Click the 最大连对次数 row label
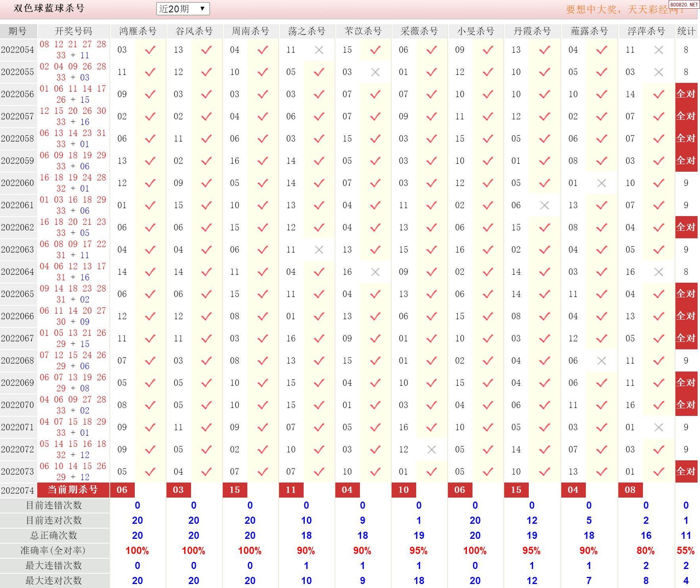Viewport: 700px width, 588px height. (54, 580)
